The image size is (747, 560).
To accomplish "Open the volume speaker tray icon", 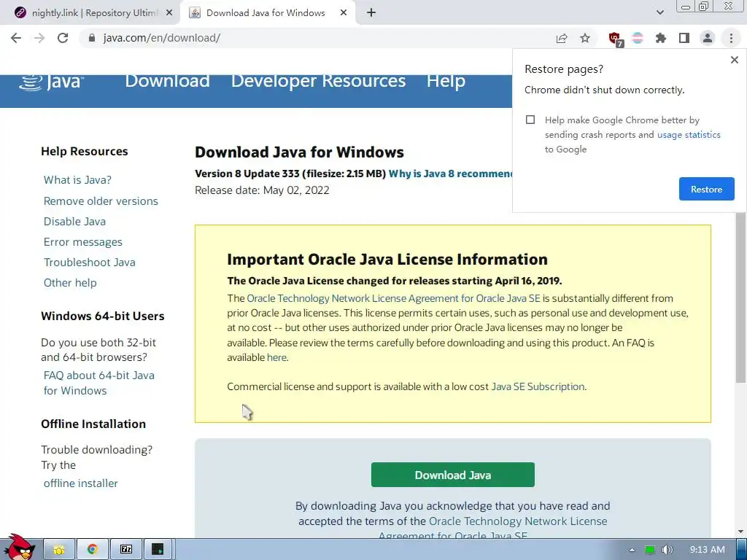I will (667, 550).
